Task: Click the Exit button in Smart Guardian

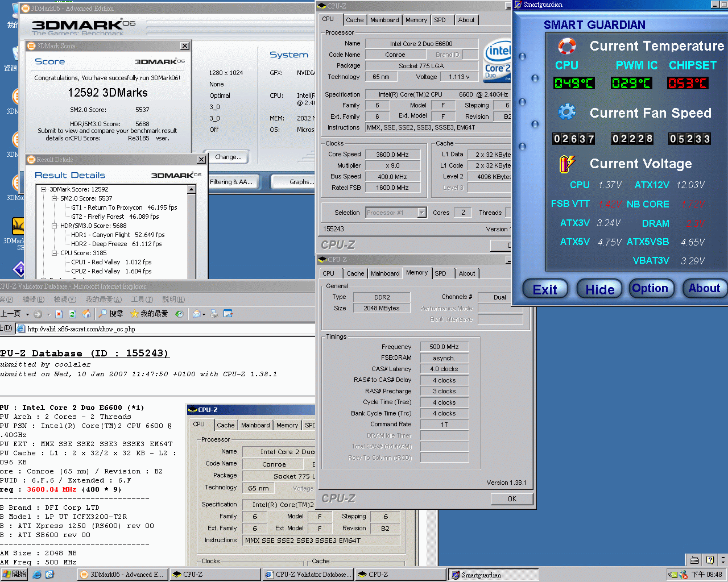Action: pos(545,289)
